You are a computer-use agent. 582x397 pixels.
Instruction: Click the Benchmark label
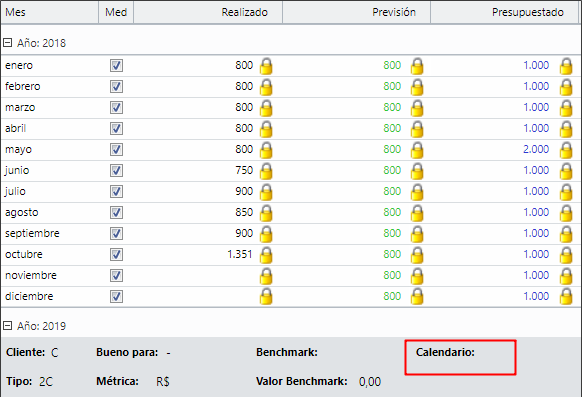coord(287,352)
